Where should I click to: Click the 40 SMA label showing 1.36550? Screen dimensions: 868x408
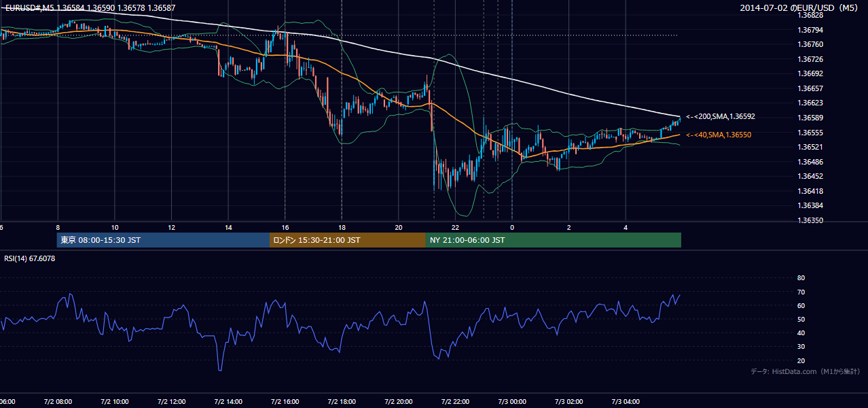pos(719,135)
